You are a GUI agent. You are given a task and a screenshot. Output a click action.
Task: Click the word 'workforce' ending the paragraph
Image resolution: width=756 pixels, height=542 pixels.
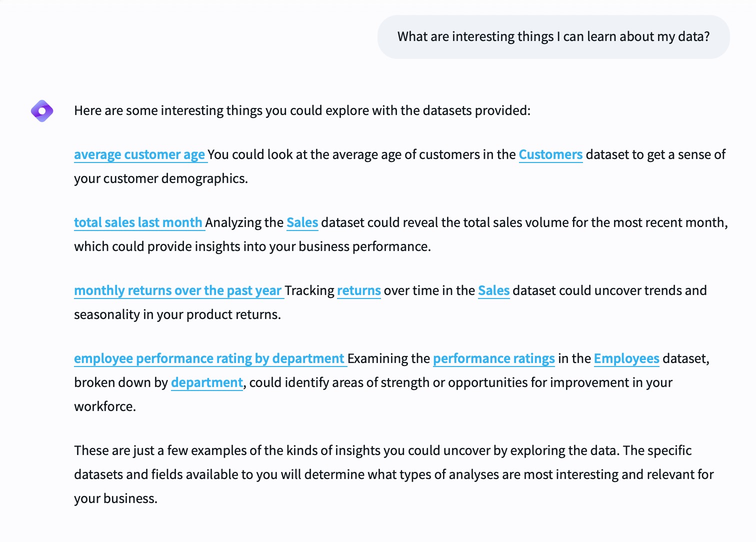pos(105,406)
